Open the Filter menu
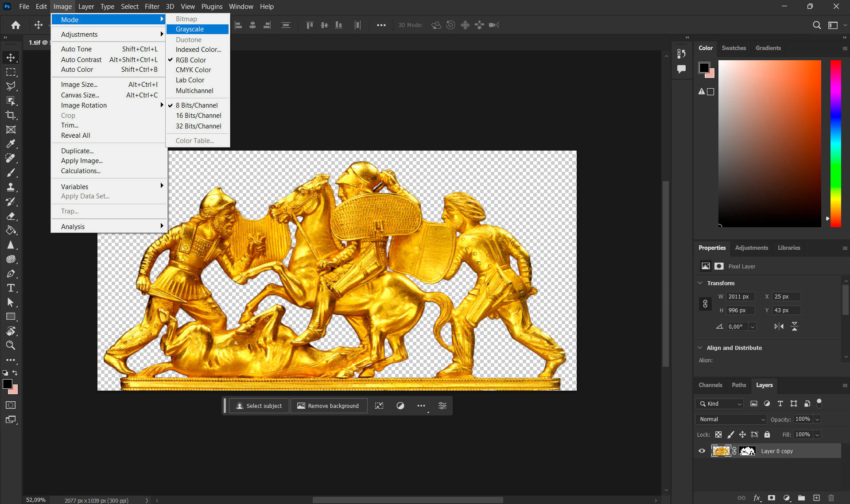 point(152,6)
